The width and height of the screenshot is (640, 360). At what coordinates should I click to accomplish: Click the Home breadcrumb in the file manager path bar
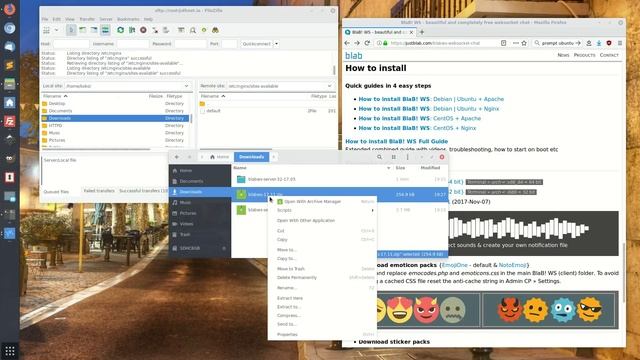tap(220, 157)
